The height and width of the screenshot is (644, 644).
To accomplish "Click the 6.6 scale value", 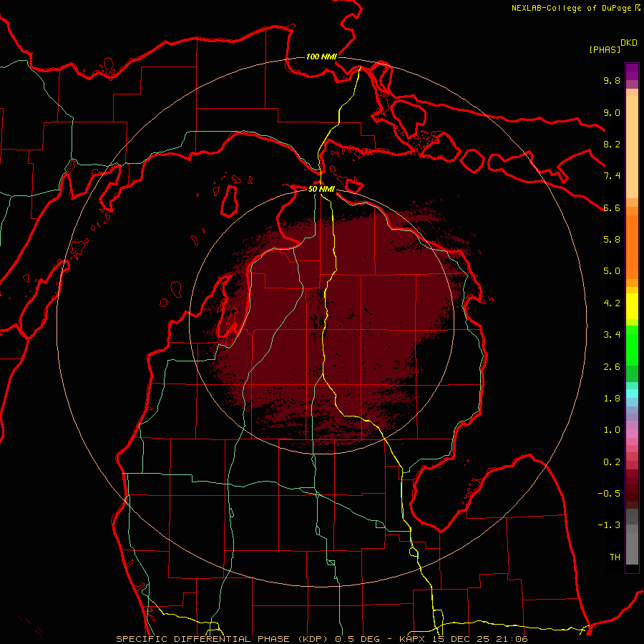I will pos(612,208).
